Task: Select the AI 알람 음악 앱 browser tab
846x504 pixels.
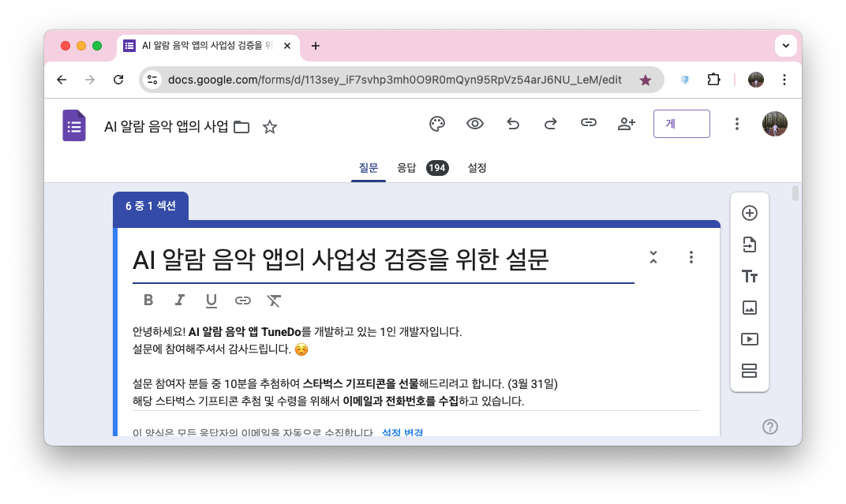Action: 208,46
